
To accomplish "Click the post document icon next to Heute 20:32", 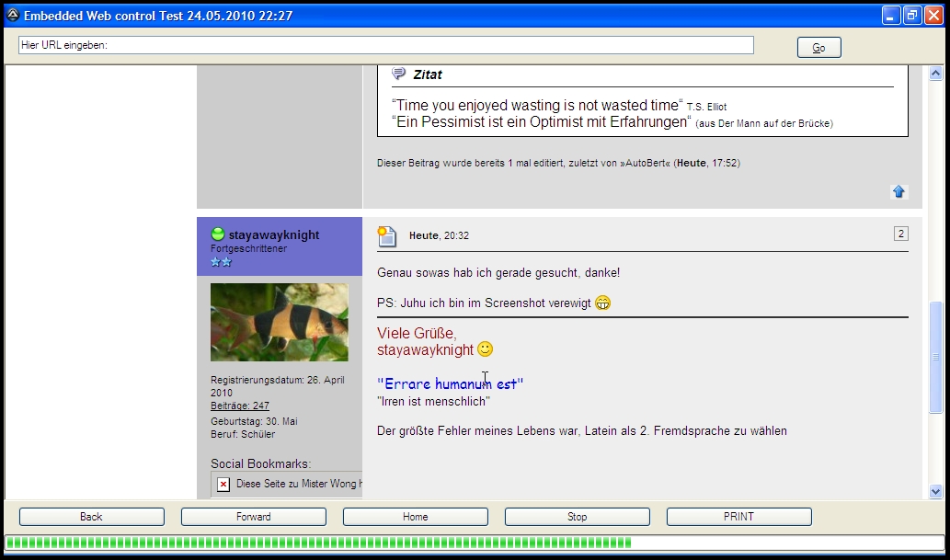I will pos(387,236).
